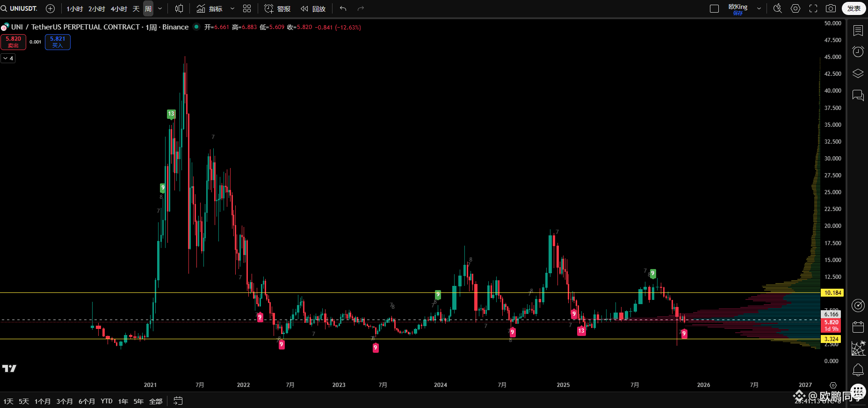868x408 pixels.
Task: Set range to 6个月
Action: click(x=87, y=401)
